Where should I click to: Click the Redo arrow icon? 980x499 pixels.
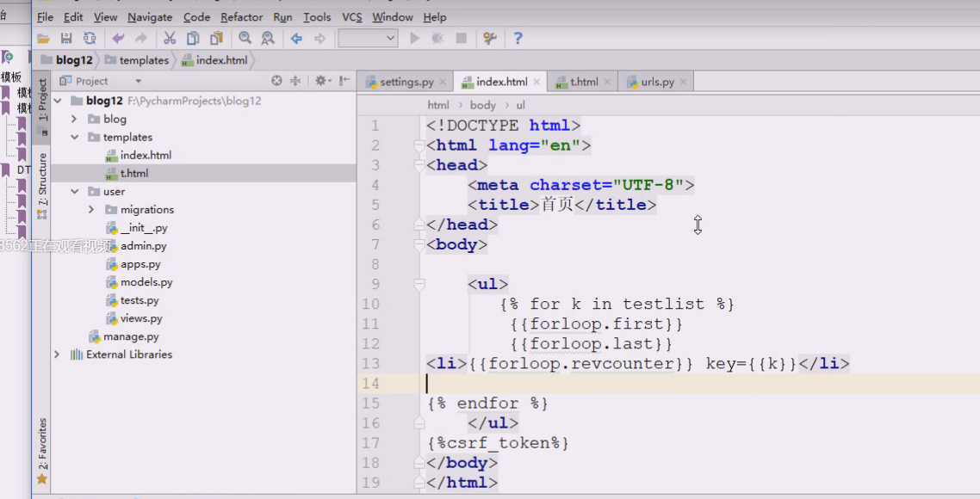pos(141,39)
